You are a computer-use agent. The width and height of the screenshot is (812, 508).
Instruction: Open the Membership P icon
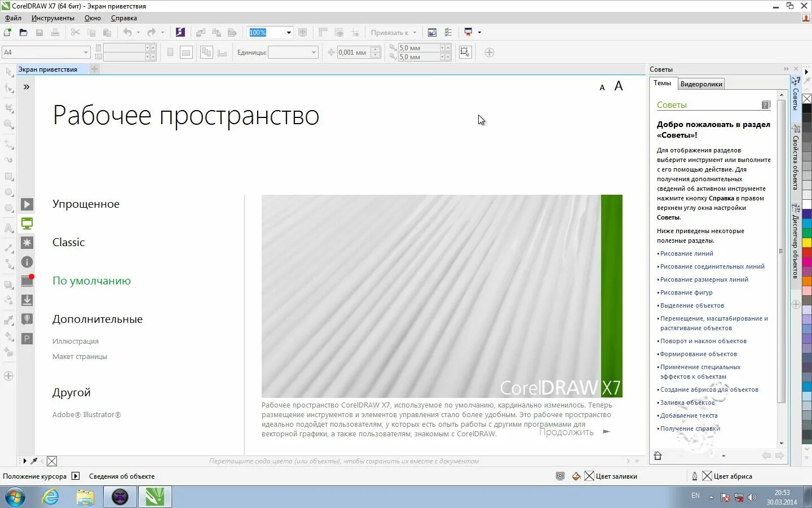click(27, 339)
